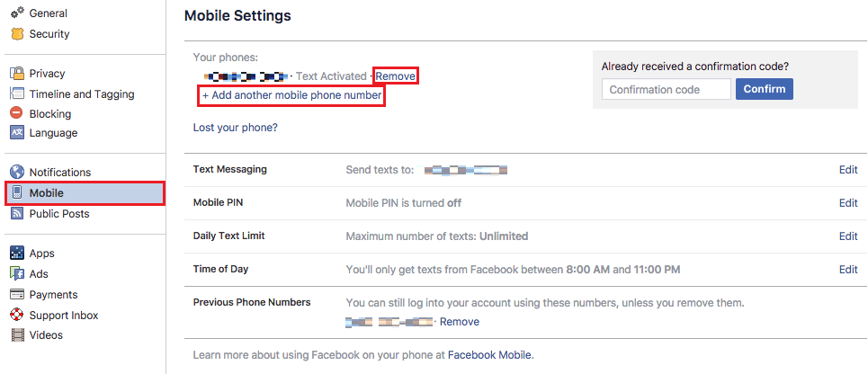Screen dimensions: 868x374
Task: Edit the Mobile PIN setting
Action: pos(847,203)
